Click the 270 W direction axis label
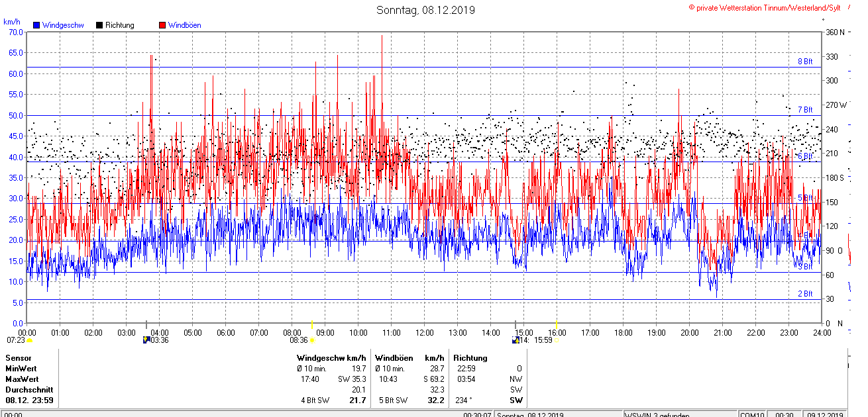 pos(836,105)
